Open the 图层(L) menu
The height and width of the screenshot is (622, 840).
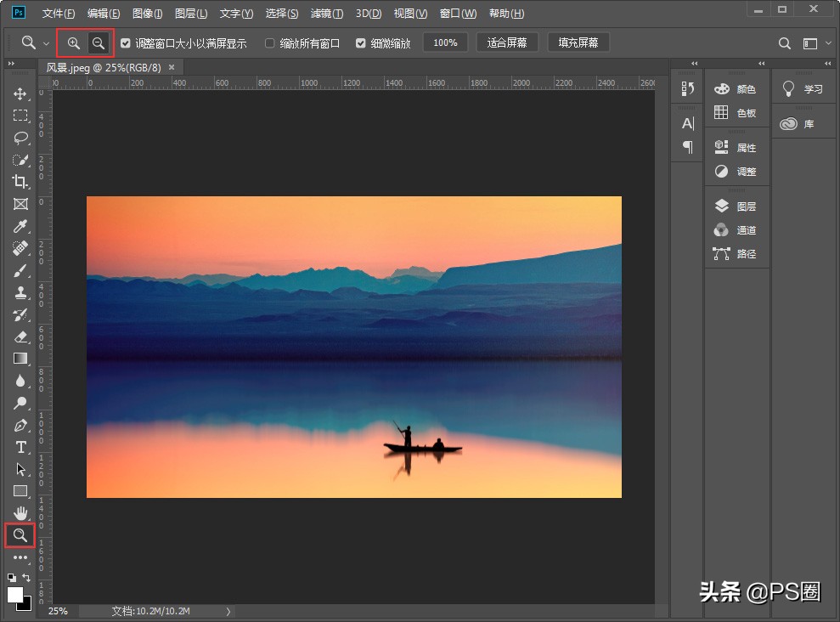191,14
